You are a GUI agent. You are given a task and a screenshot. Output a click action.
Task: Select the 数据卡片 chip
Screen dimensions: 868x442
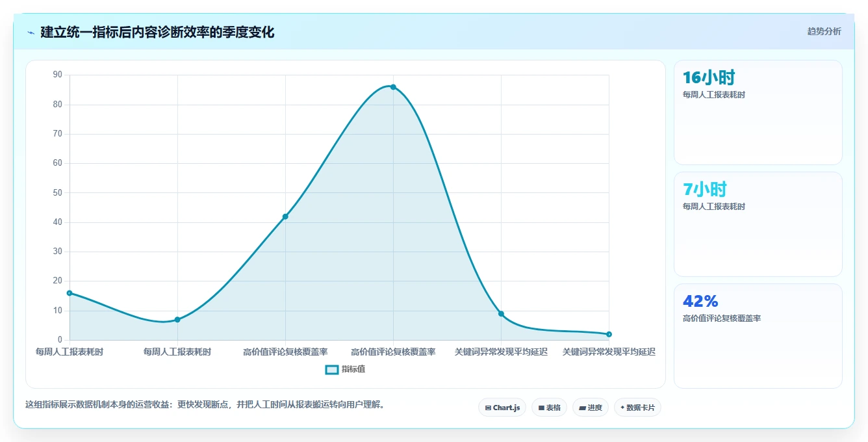pyautogui.click(x=637, y=408)
